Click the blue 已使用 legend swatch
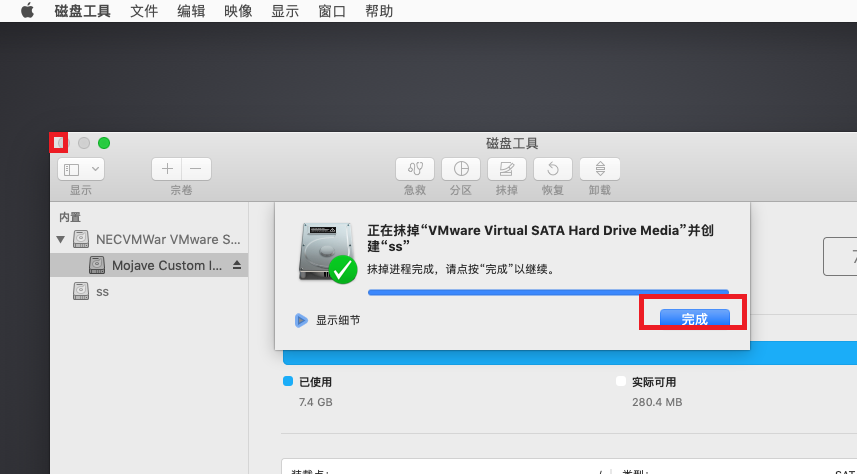The height and width of the screenshot is (474, 857). pos(288,381)
